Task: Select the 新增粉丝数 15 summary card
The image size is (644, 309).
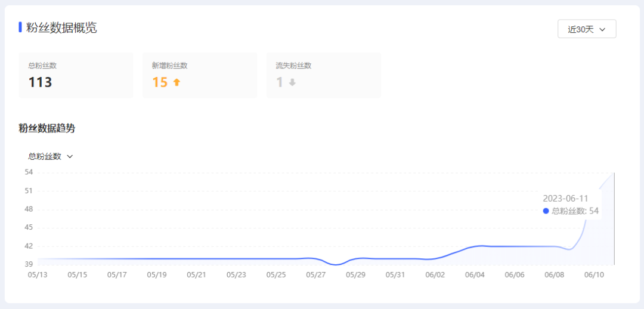Action: (x=200, y=75)
